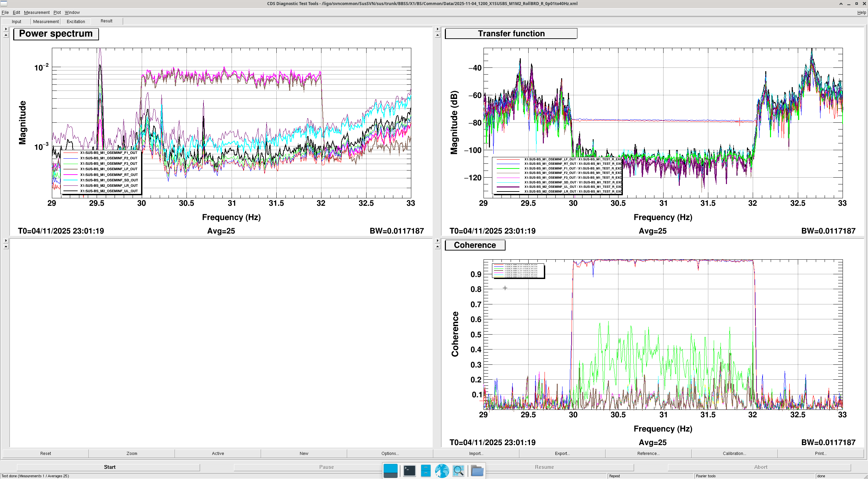
Task: Click the Options... button
Action: click(x=390, y=453)
